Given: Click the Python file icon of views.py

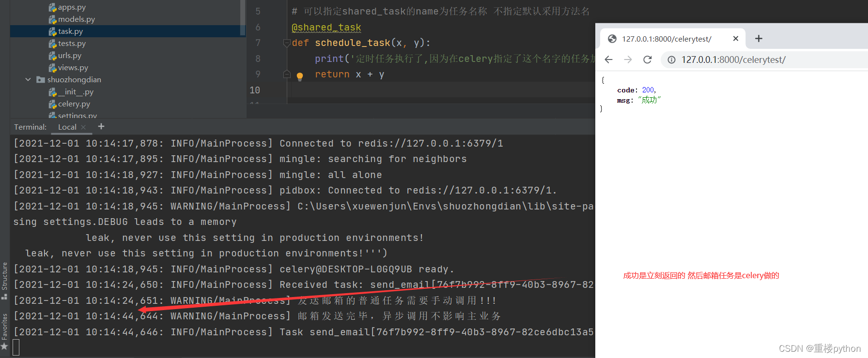Looking at the screenshot, I should click(x=53, y=68).
